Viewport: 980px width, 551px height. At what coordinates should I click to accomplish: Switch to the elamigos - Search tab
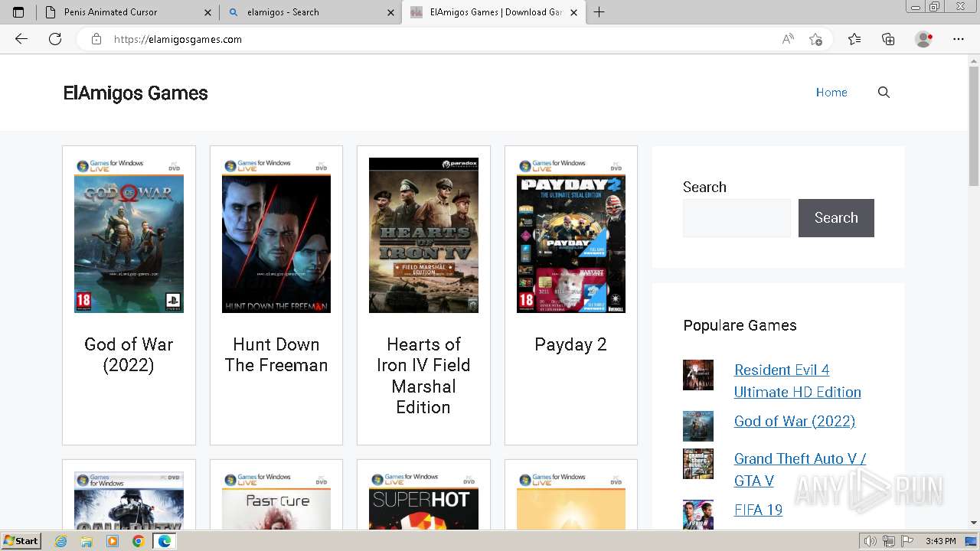point(310,12)
